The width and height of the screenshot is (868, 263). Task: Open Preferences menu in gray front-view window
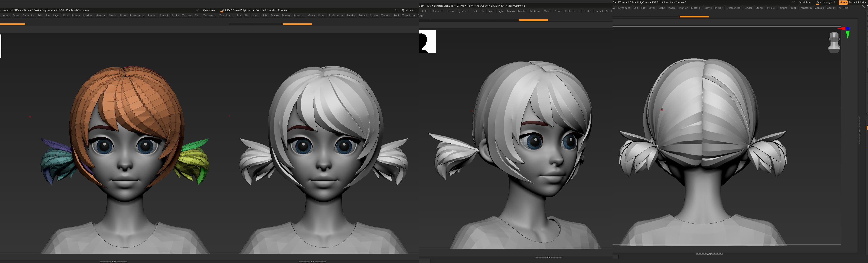pyautogui.click(x=336, y=16)
